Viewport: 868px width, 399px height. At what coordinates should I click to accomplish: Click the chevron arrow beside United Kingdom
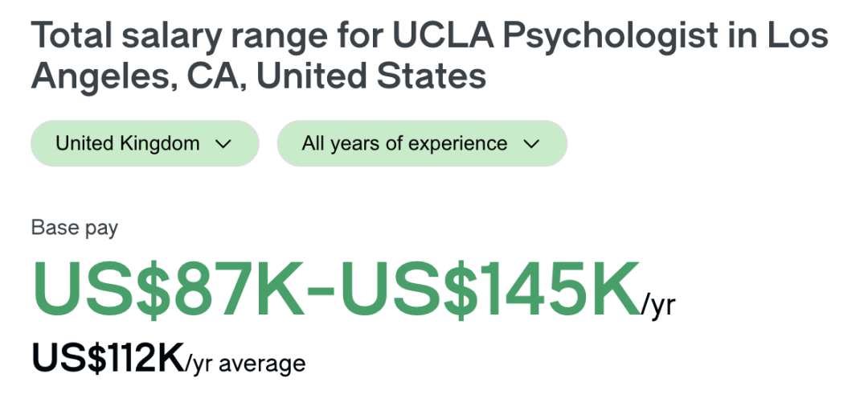223,145
